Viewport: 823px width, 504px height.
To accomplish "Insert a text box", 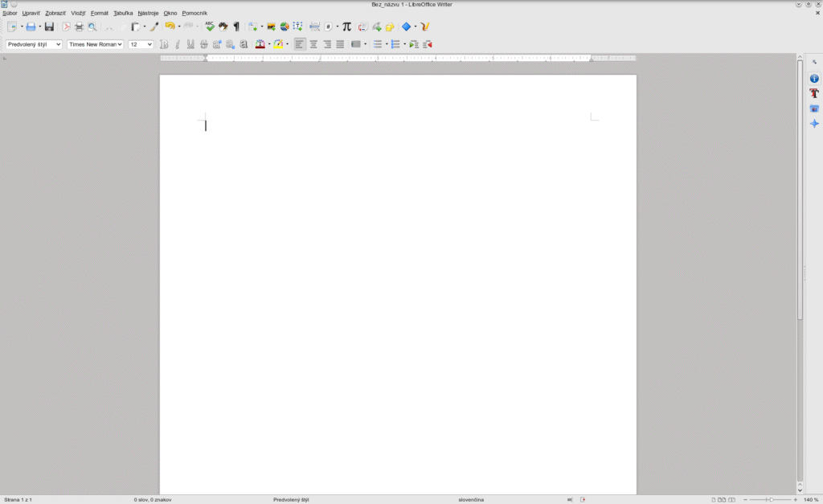I will [297, 27].
